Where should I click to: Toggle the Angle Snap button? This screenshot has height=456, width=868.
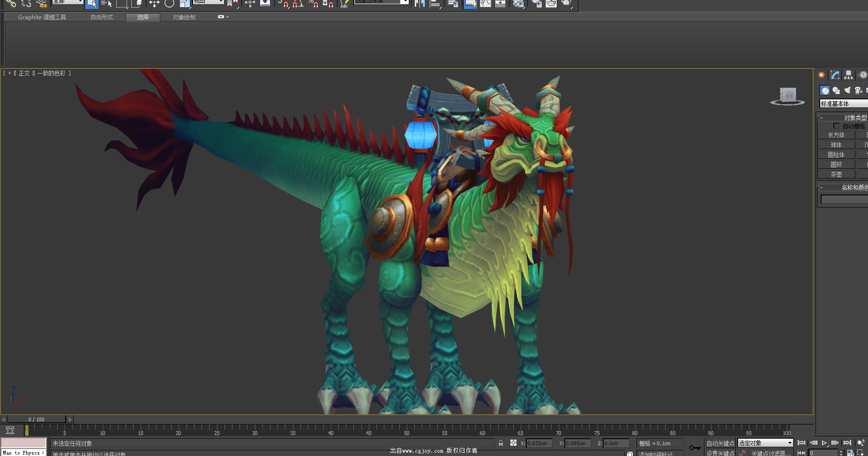click(298, 3)
